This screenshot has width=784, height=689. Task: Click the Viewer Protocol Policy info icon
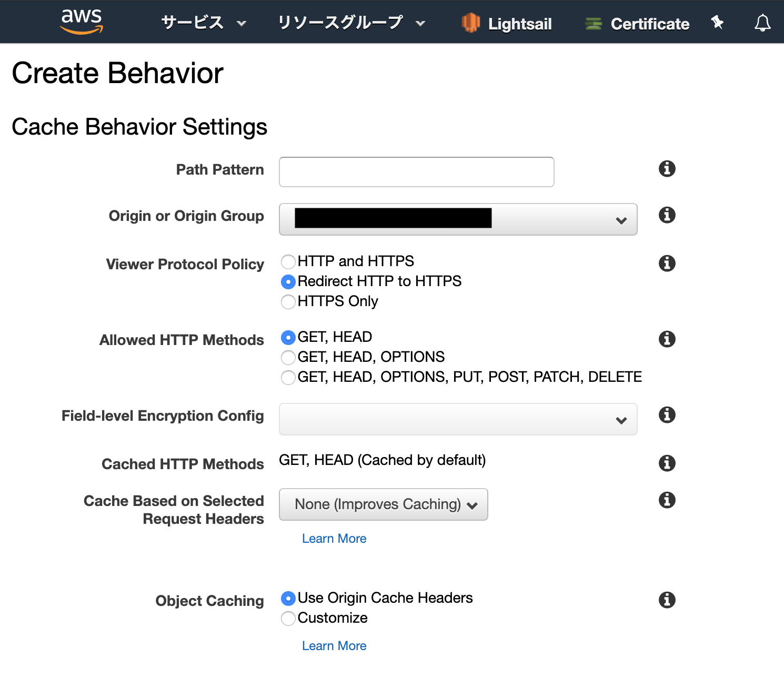[667, 264]
